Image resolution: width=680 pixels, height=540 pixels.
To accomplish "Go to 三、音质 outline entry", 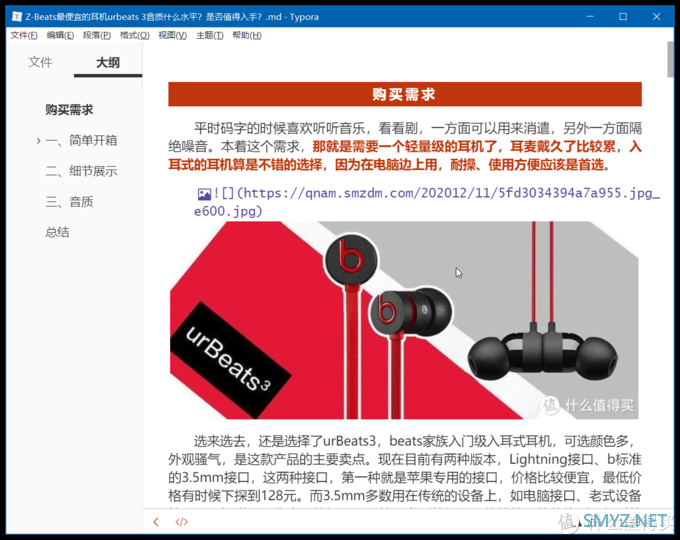I will pyautogui.click(x=69, y=202).
